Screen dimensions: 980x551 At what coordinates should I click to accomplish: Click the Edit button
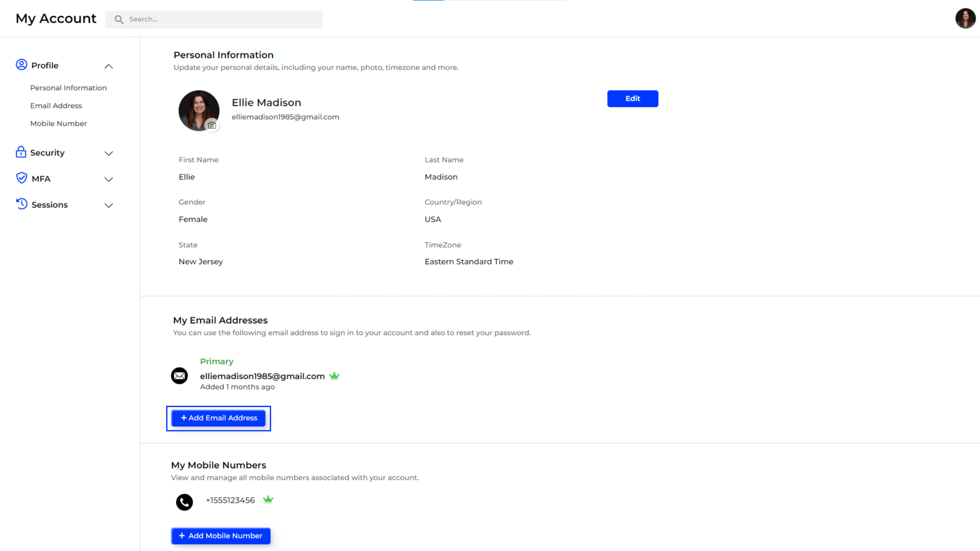pyautogui.click(x=633, y=99)
